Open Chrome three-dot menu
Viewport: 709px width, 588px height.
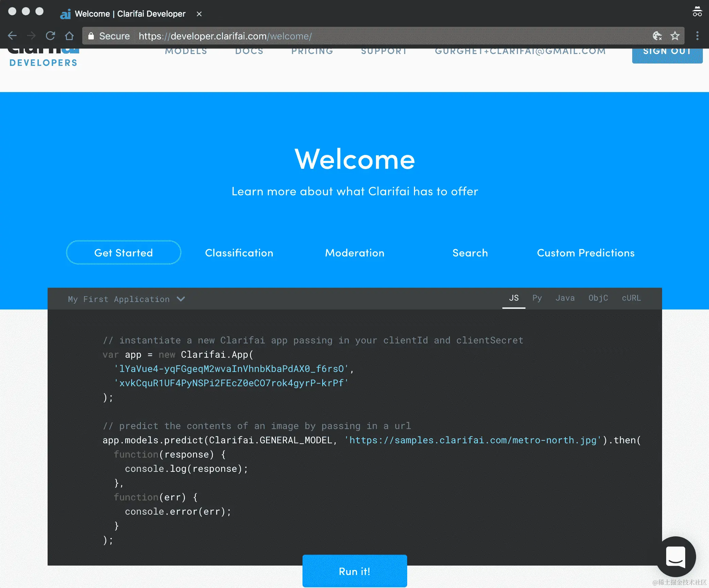tap(697, 36)
